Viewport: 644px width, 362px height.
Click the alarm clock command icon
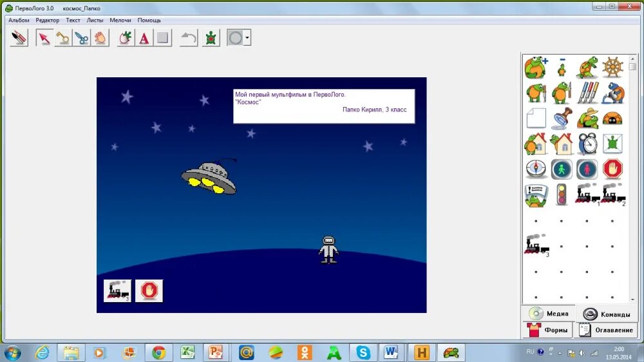point(587,144)
